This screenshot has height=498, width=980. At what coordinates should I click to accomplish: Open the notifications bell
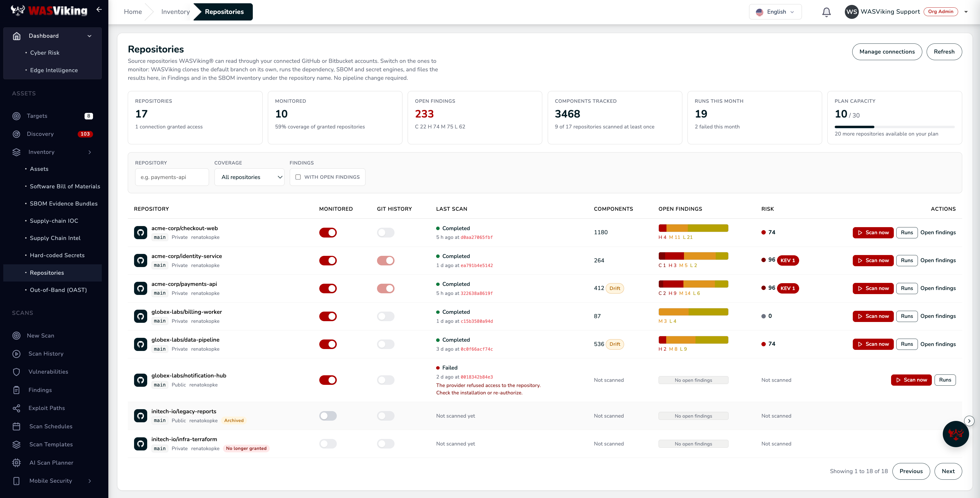click(826, 12)
